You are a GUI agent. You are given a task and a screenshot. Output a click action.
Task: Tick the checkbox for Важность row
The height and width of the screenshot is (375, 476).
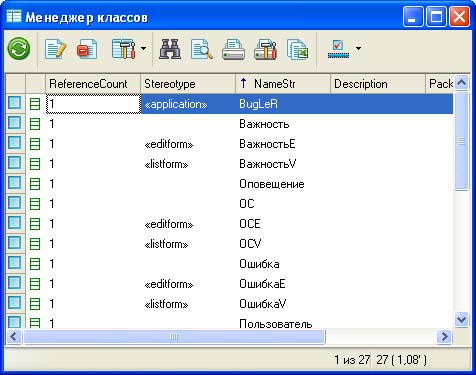[x=15, y=123]
